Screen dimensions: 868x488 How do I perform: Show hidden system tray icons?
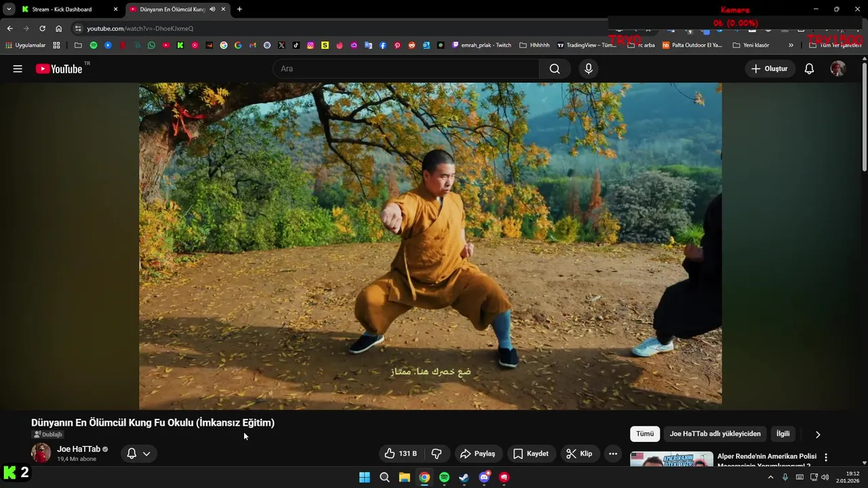pos(770,477)
